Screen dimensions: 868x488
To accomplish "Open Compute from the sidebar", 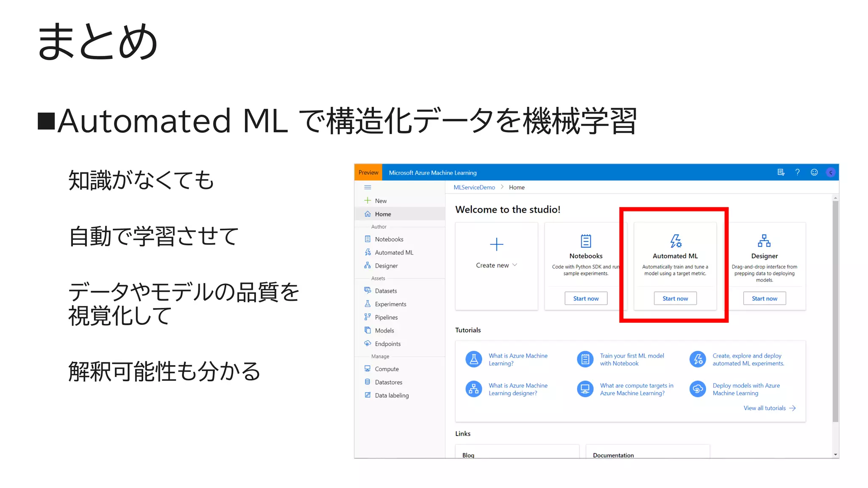I will (x=400, y=369).
